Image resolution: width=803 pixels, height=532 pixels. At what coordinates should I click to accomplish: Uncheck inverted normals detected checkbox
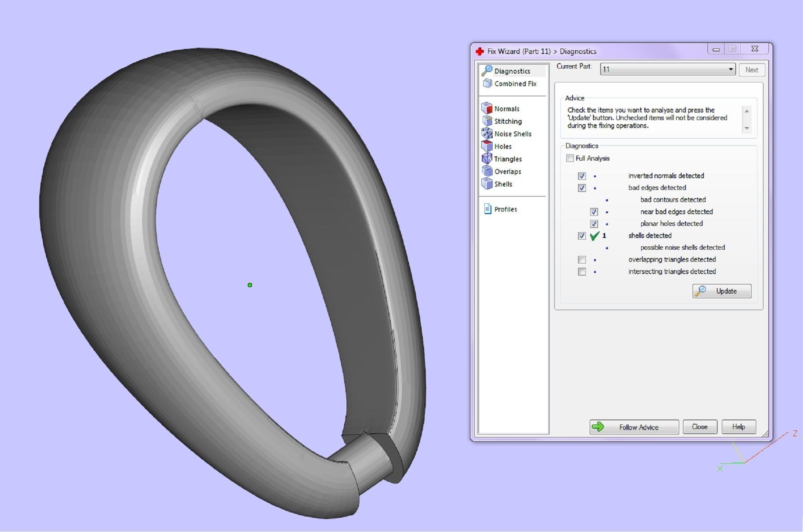(x=582, y=176)
